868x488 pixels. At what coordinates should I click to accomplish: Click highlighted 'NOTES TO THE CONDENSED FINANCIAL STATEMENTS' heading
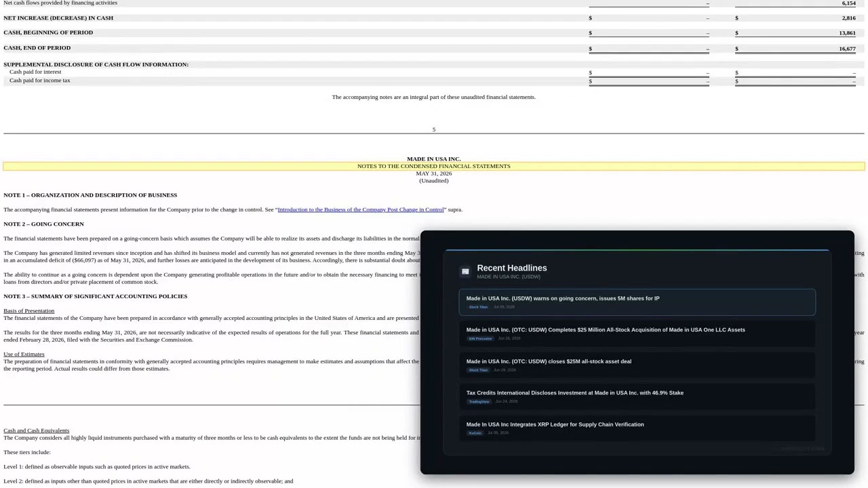coord(434,166)
